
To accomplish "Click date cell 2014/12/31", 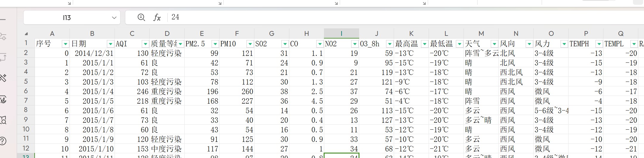I will 92,53.
